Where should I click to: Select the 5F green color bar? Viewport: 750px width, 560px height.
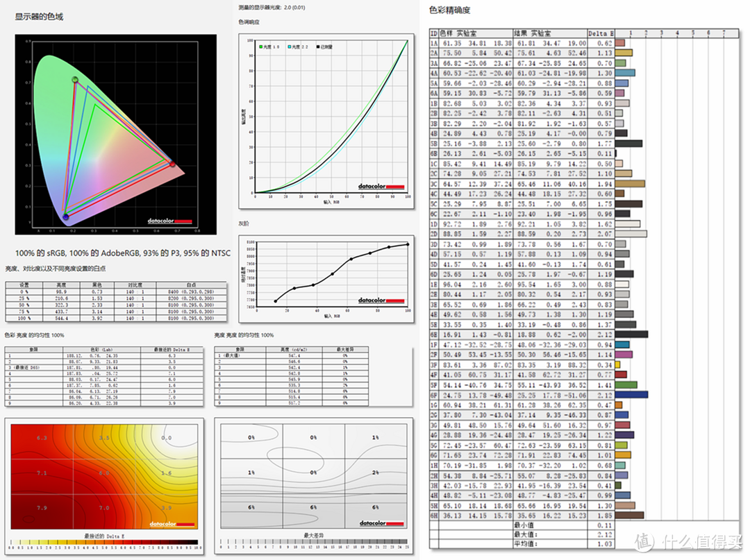(626, 384)
